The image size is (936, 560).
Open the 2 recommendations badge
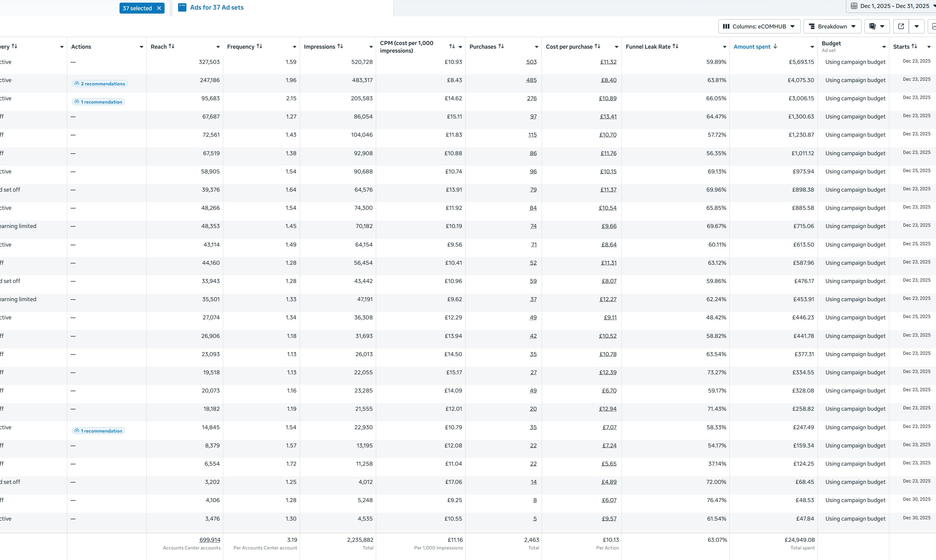[x=100, y=84]
